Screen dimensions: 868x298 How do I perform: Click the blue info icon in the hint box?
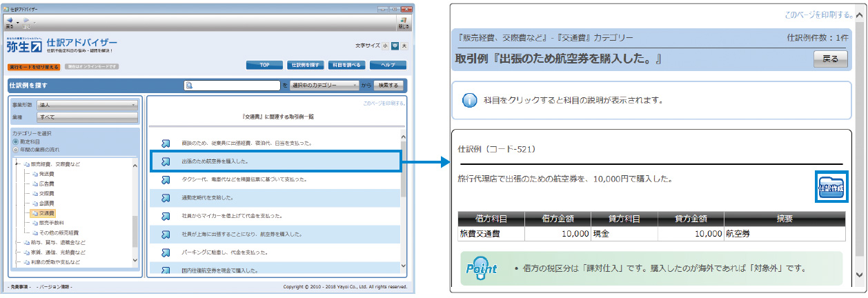[x=469, y=100]
